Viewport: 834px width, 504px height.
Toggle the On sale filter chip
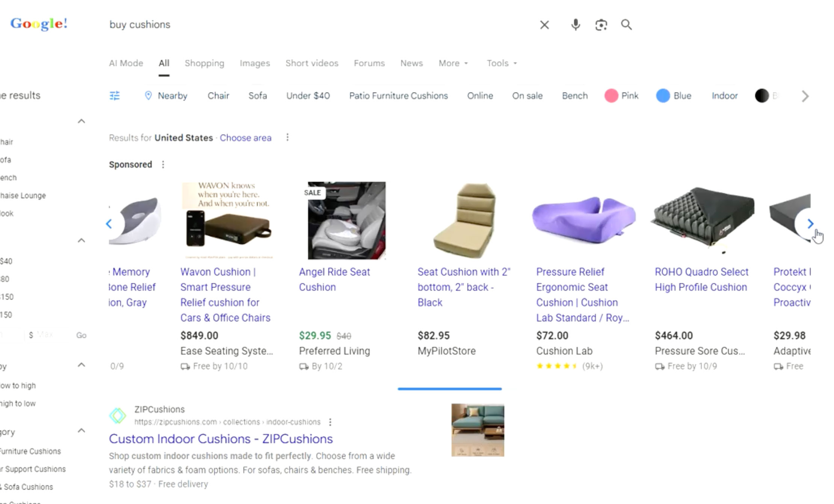tap(527, 96)
